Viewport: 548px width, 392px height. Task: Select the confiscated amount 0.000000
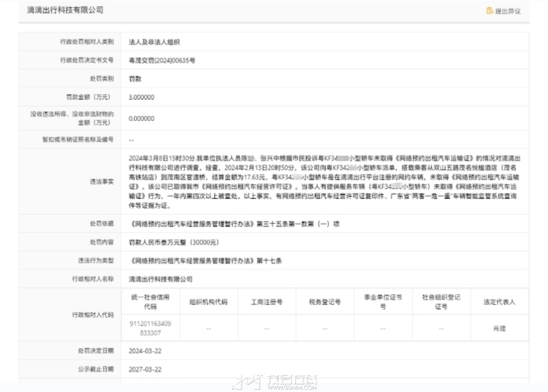click(142, 119)
